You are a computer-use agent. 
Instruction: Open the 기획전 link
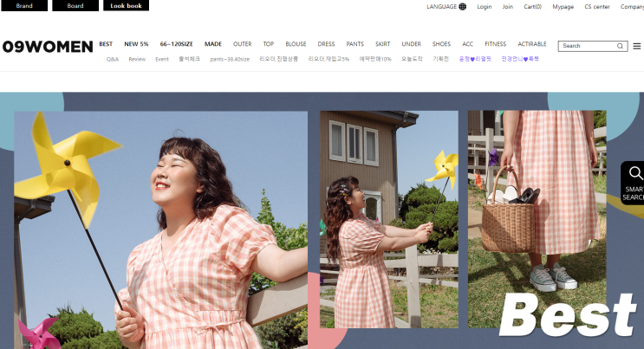pyautogui.click(x=440, y=59)
